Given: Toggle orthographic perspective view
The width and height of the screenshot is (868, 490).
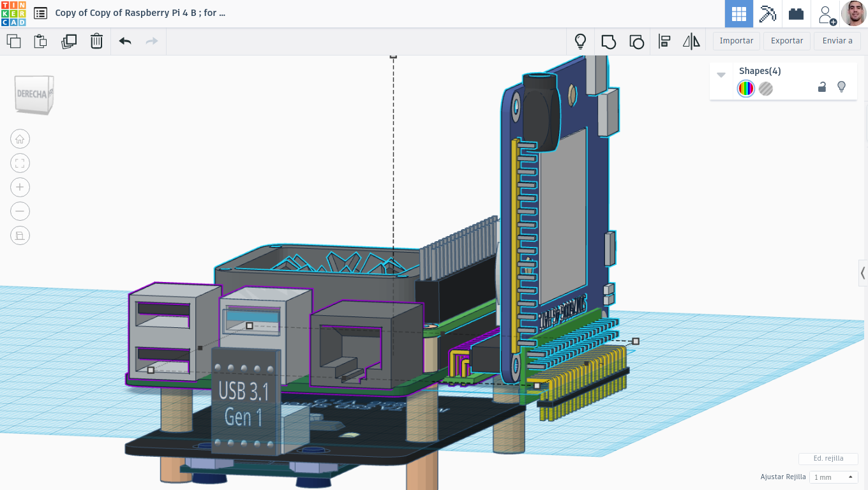Looking at the screenshot, I should (20, 236).
